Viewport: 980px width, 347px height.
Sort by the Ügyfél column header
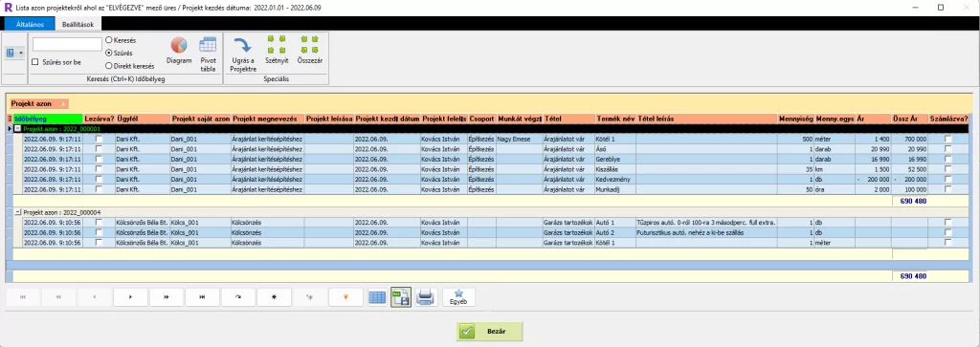click(x=142, y=119)
